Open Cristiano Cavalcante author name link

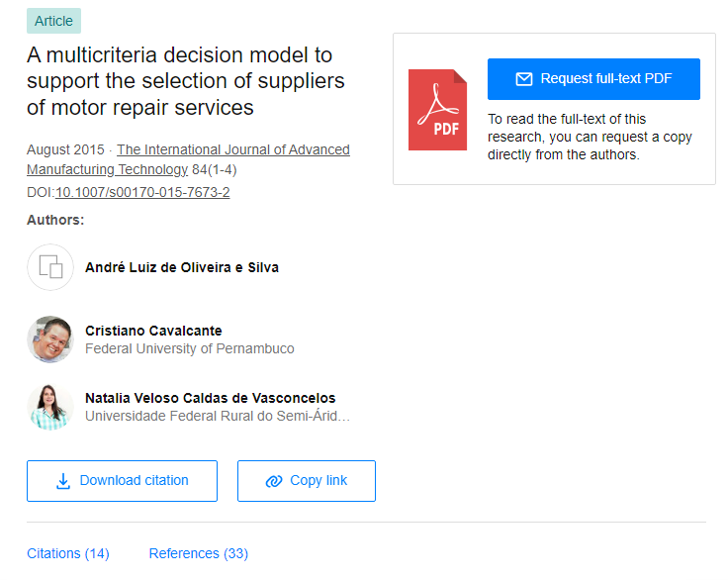coord(153,331)
